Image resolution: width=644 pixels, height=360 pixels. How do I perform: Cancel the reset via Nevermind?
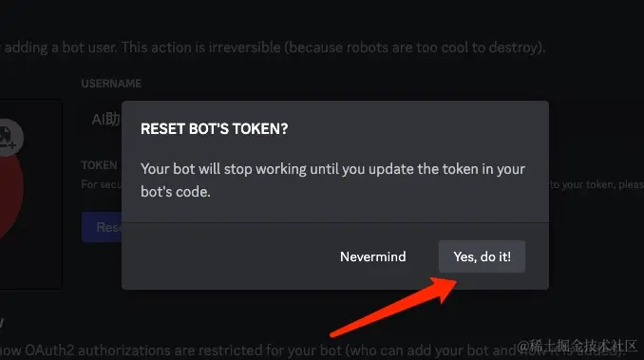click(x=373, y=256)
